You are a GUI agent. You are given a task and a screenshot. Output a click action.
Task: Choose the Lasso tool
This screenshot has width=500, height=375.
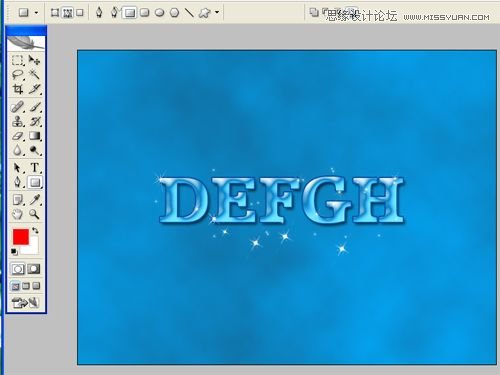pos(18,74)
